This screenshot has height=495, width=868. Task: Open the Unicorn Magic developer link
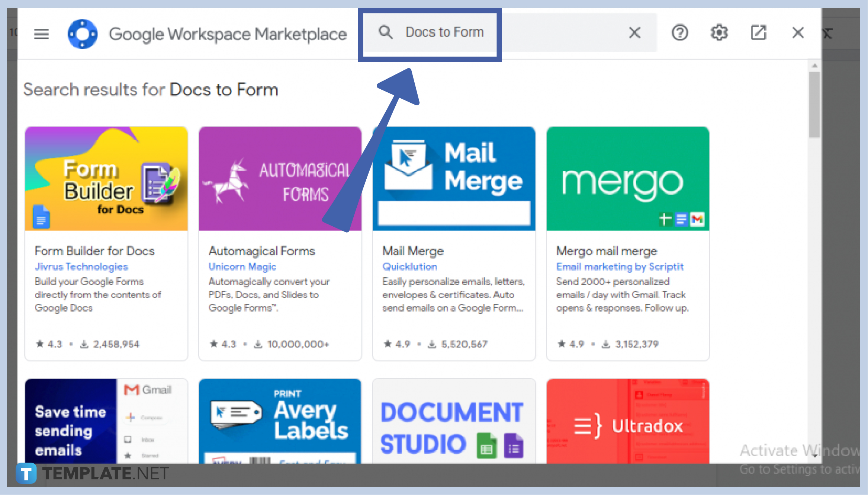pyautogui.click(x=242, y=266)
